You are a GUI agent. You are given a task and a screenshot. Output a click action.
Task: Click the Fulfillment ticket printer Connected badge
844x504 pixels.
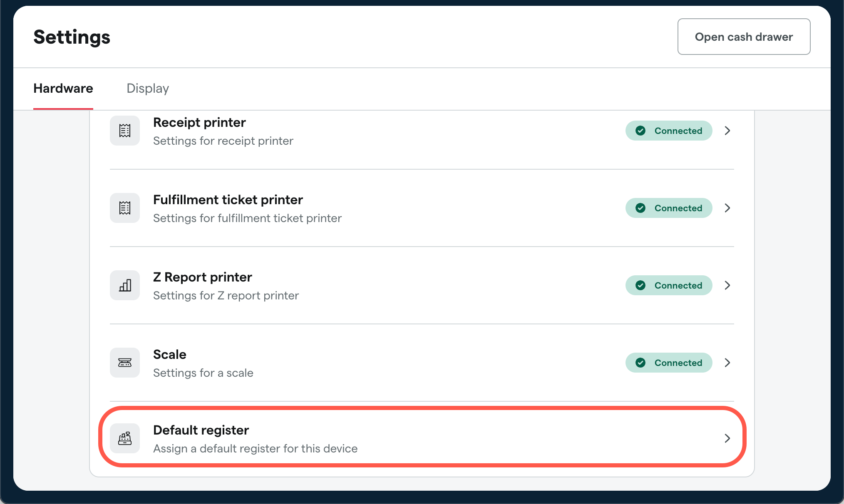[669, 208]
